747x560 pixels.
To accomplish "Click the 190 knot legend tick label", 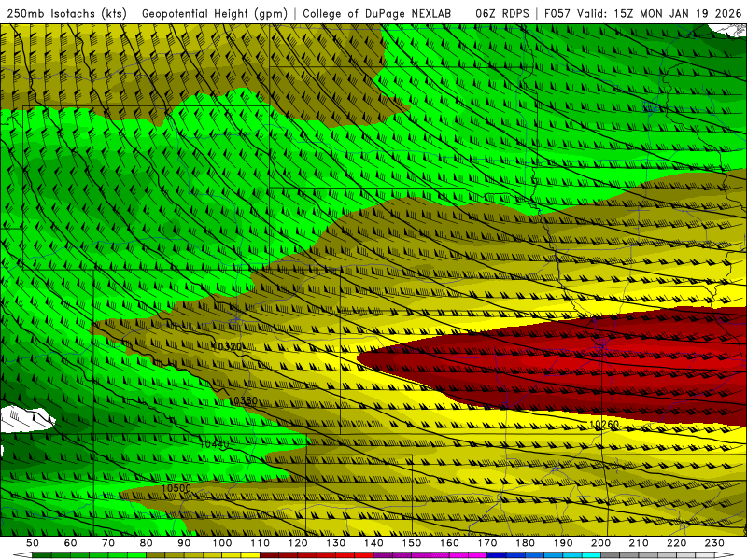I will pos(563,543).
